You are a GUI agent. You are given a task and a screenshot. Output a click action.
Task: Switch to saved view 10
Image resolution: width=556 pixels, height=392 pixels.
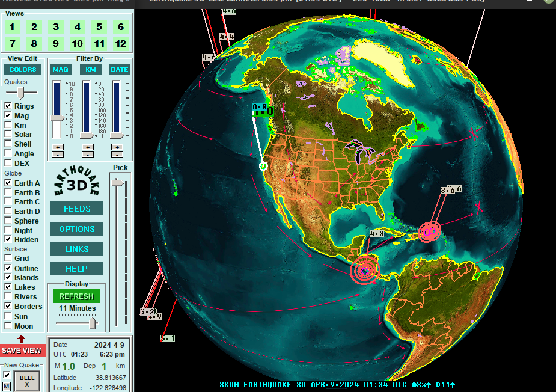78,44
